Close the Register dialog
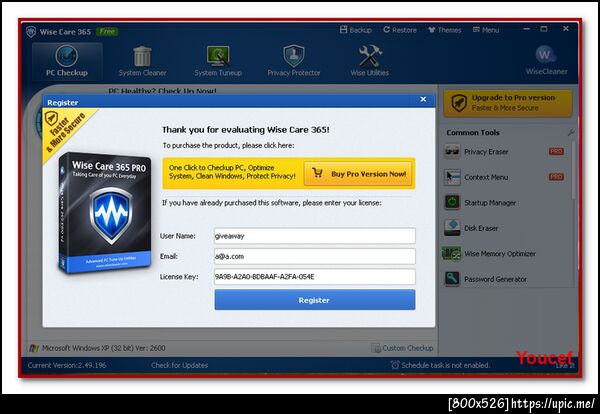The image size is (600, 414). point(423,99)
